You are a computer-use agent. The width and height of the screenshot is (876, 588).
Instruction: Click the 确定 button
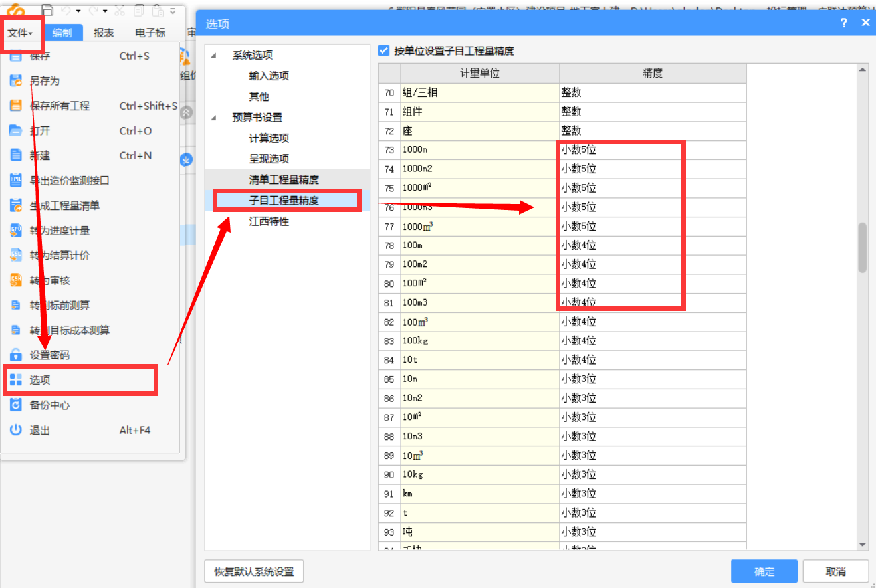(764, 571)
